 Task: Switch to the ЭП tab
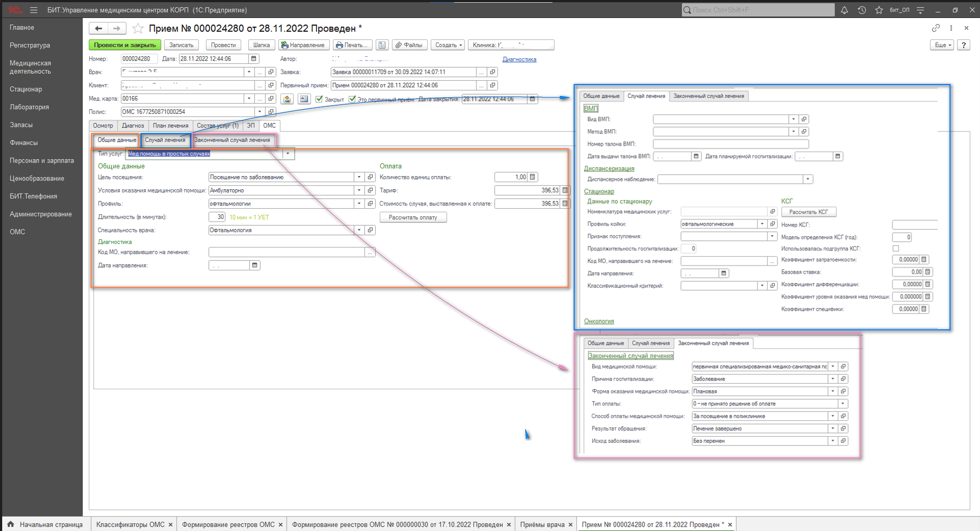(x=251, y=125)
